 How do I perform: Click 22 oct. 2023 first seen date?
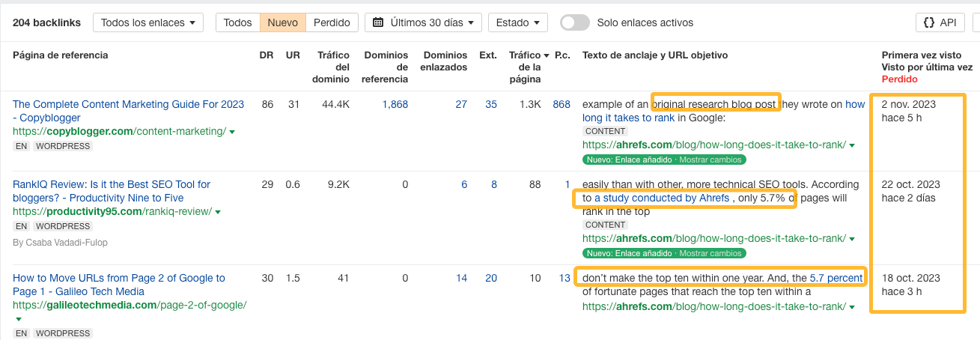coord(911,184)
